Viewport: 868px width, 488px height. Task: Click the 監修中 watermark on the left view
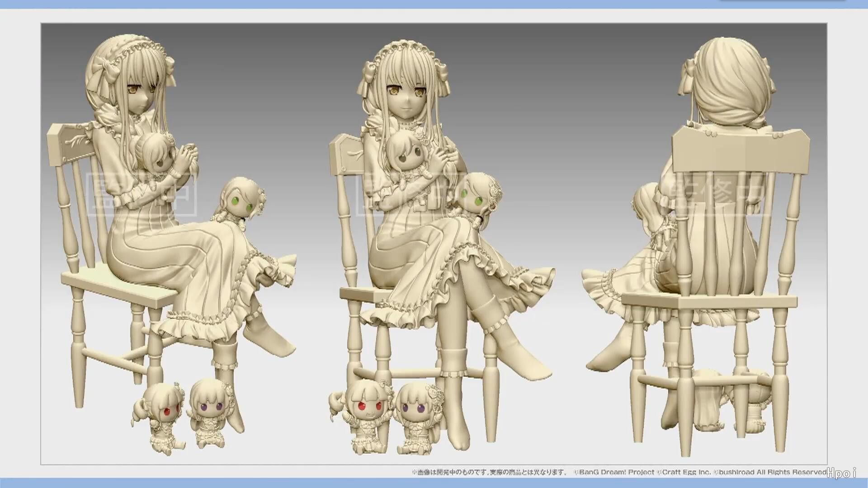142,194
